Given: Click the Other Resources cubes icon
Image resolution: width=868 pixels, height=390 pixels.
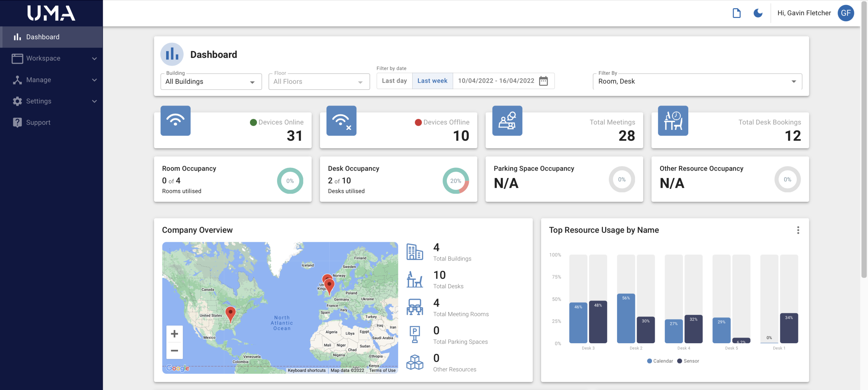Looking at the screenshot, I should [x=415, y=362].
